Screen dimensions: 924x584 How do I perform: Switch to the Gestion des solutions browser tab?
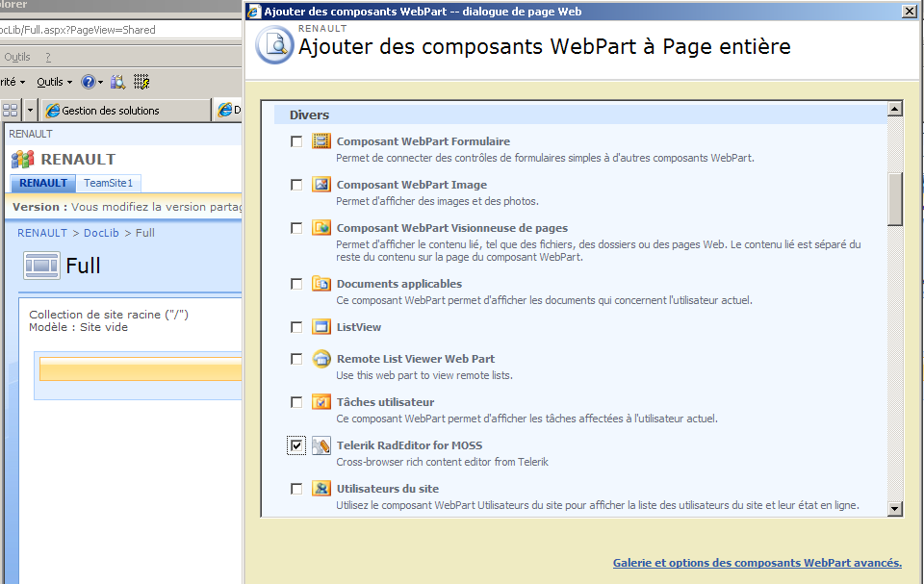pyautogui.click(x=126, y=111)
